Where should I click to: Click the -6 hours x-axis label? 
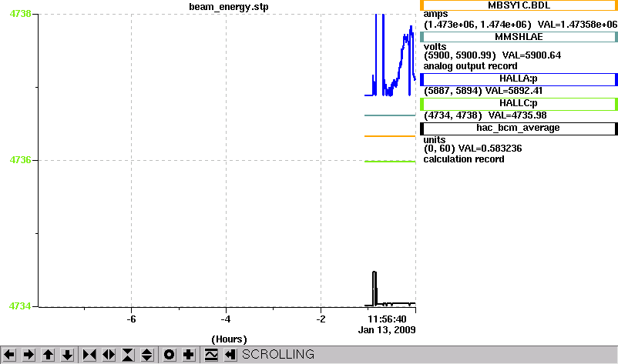[131, 319]
